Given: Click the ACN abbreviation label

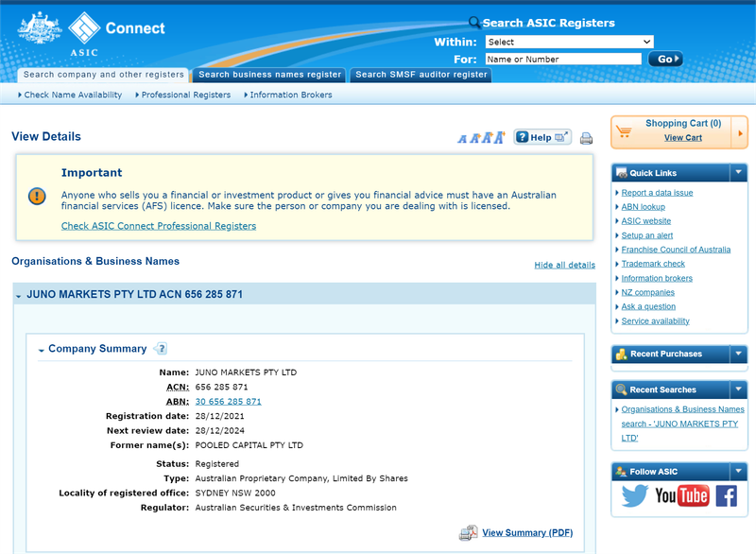Looking at the screenshot, I should (x=178, y=388).
